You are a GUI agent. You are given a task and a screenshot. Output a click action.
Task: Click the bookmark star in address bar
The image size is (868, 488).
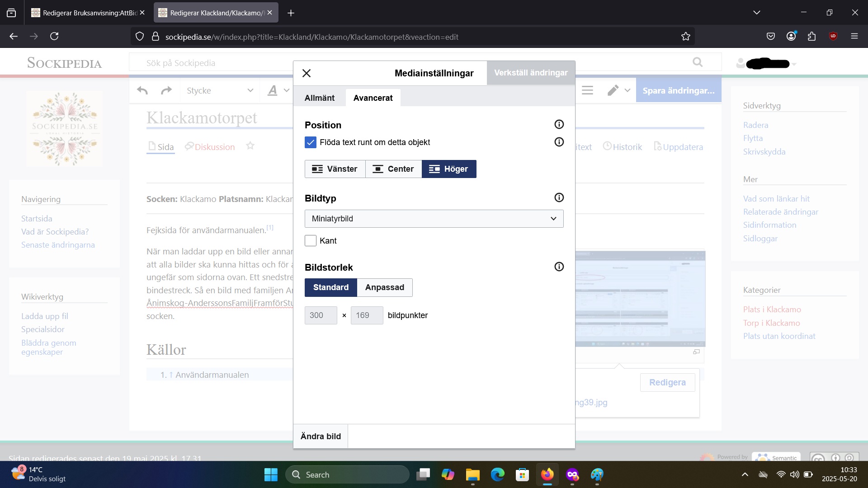point(686,37)
